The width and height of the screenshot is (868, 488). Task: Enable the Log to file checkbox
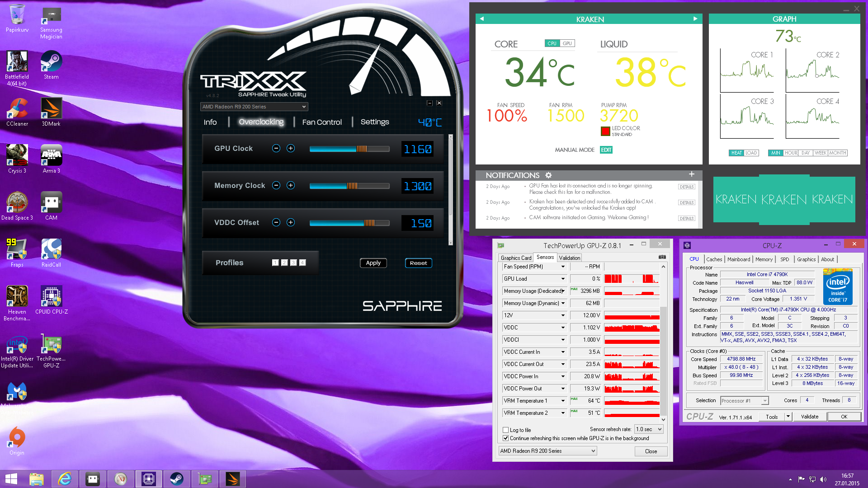(506, 430)
